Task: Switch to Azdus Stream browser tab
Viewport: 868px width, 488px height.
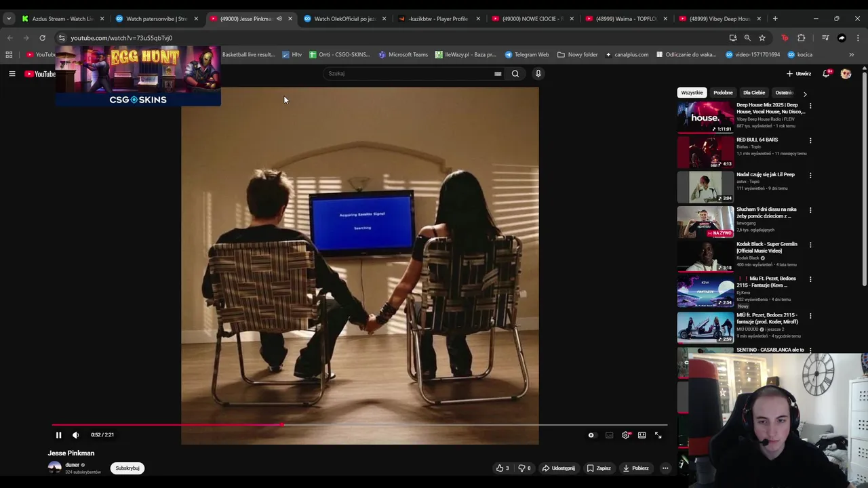Action: (x=61, y=19)
